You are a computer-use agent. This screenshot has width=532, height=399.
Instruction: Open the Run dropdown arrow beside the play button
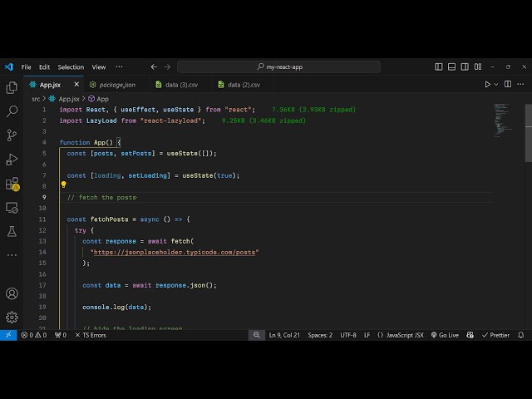tap(498, 85)
